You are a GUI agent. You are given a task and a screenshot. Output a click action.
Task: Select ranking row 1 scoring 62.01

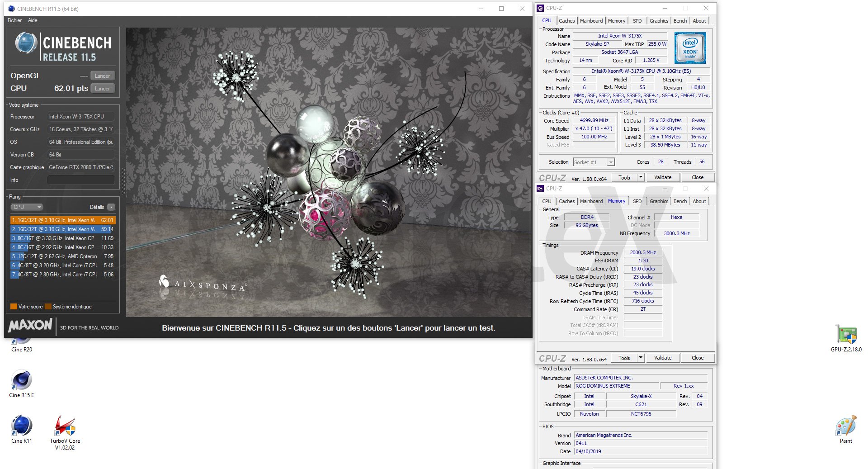pyautogui.click(x=63, y=220)
